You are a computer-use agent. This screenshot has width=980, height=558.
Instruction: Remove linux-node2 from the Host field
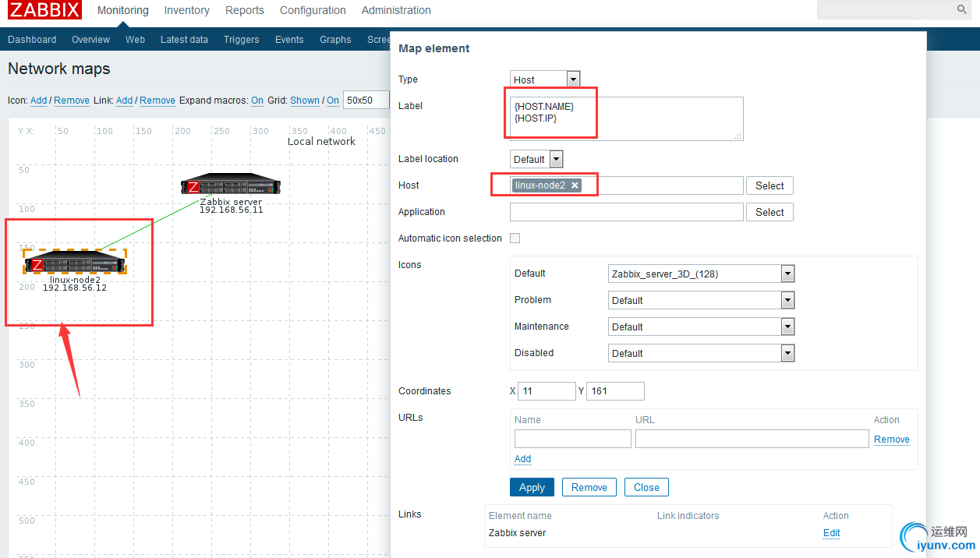575,185
